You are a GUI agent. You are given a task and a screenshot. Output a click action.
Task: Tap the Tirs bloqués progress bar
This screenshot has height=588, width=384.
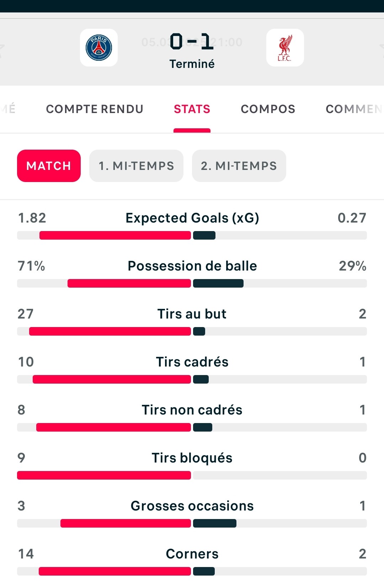192,475
